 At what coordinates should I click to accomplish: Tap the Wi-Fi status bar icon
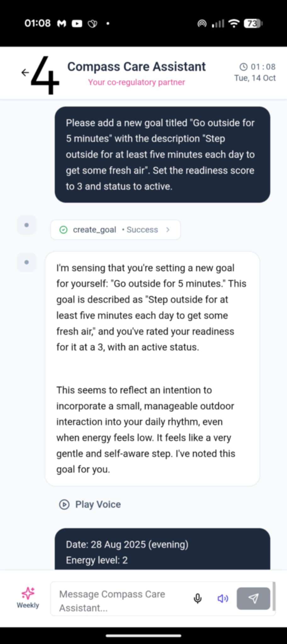(234, 24)
